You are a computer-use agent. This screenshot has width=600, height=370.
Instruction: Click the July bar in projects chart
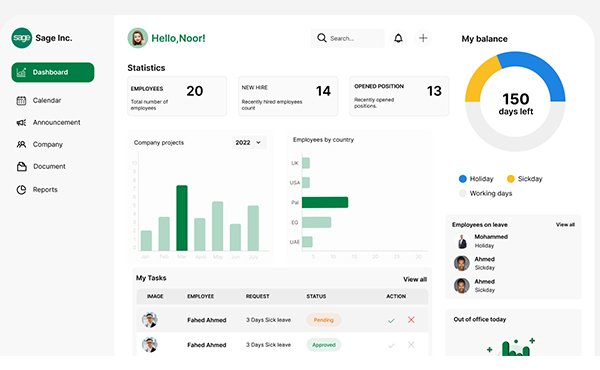[x=253, y=228]
